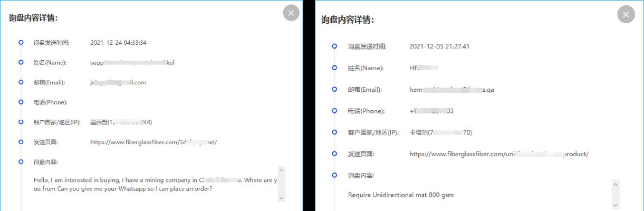Click timeline dot beside 电话(Phone) in left dialog
Image resolution: width=644 pixels, height=211 pixels.
pyautogui.click(x=21, y=102)
